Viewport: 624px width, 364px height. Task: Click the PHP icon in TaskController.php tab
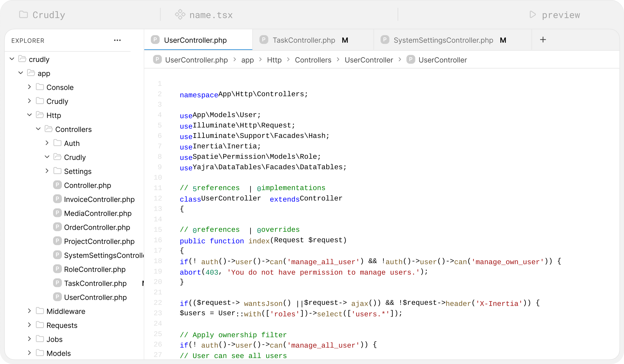tap(264, 40)
